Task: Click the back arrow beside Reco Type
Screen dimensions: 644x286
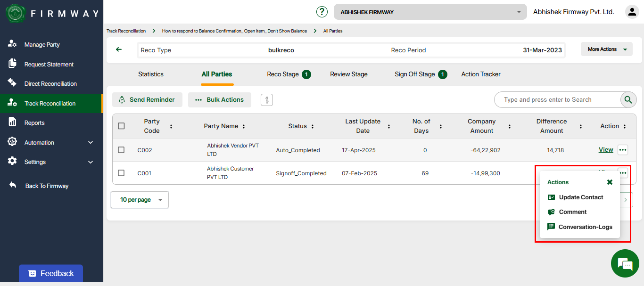Action: pyautogui.click(x=119, y=49)
